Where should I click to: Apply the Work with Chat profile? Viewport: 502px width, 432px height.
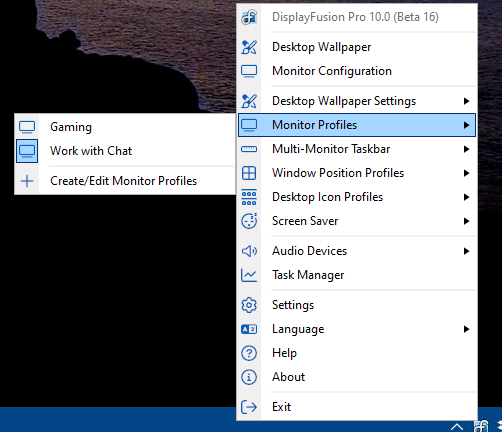[x=125, y=151]
